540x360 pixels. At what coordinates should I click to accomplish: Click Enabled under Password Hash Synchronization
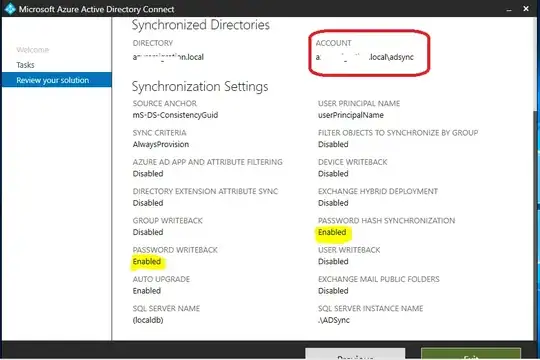(332, 232)
